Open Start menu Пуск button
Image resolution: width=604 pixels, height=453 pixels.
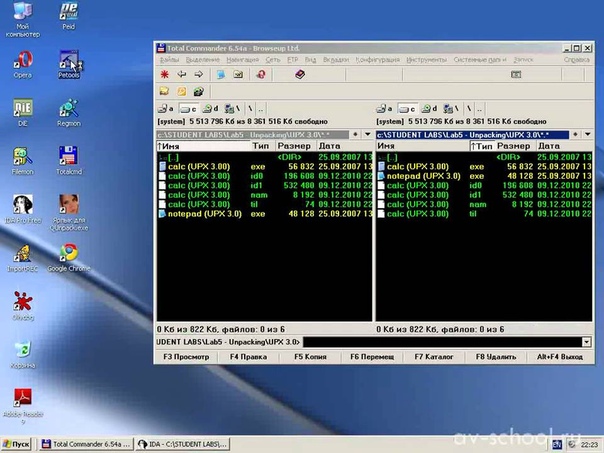(x=16, y=444)
